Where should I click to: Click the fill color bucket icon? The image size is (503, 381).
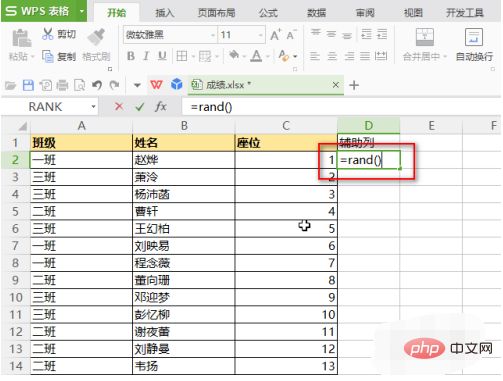pos(234,55)
